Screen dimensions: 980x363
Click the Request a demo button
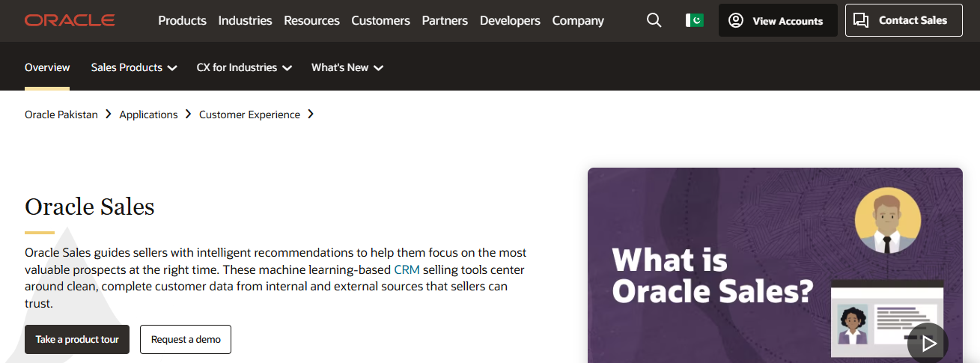(186, 339)
